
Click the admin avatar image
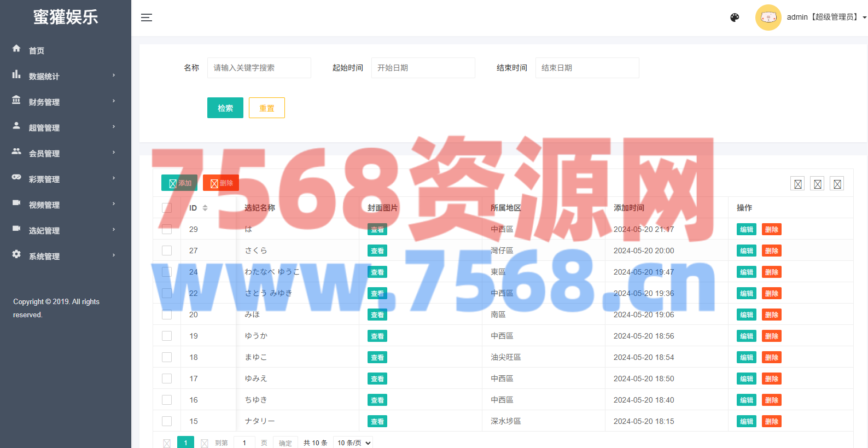tap(768, 18)
